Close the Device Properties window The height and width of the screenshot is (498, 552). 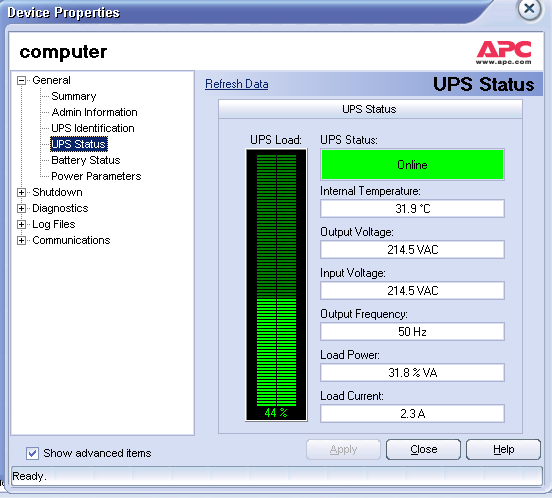[x=529, y=9]
